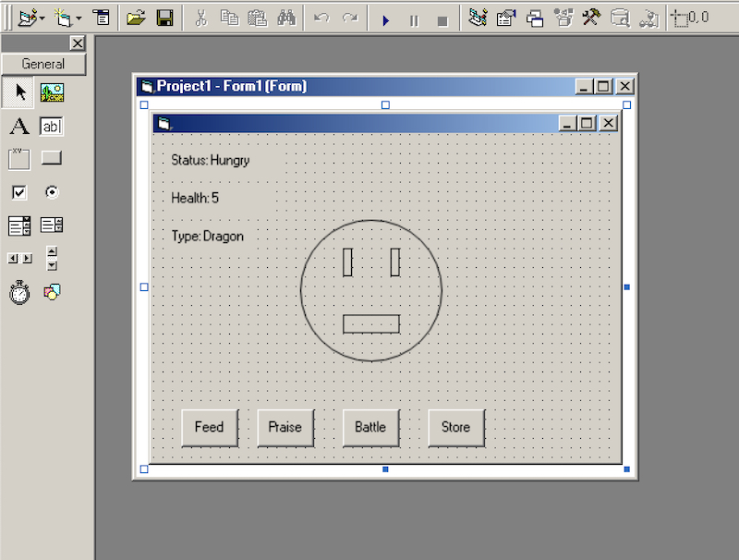739x560 pixels.
Task: Select the Pointer tool in the toolbox
Action: [x=19, y=91]
